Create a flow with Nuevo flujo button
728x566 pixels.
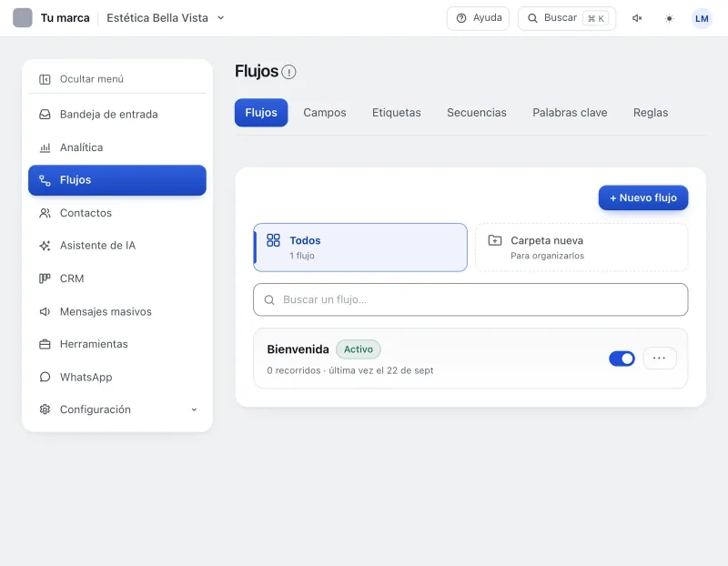pos(643,197)
